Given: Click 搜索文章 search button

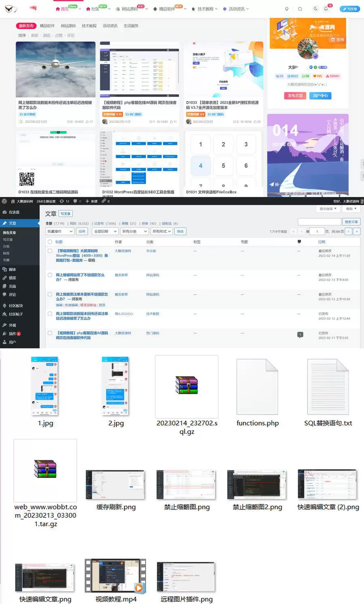Looking at the screenshot, I should [351, 222].
